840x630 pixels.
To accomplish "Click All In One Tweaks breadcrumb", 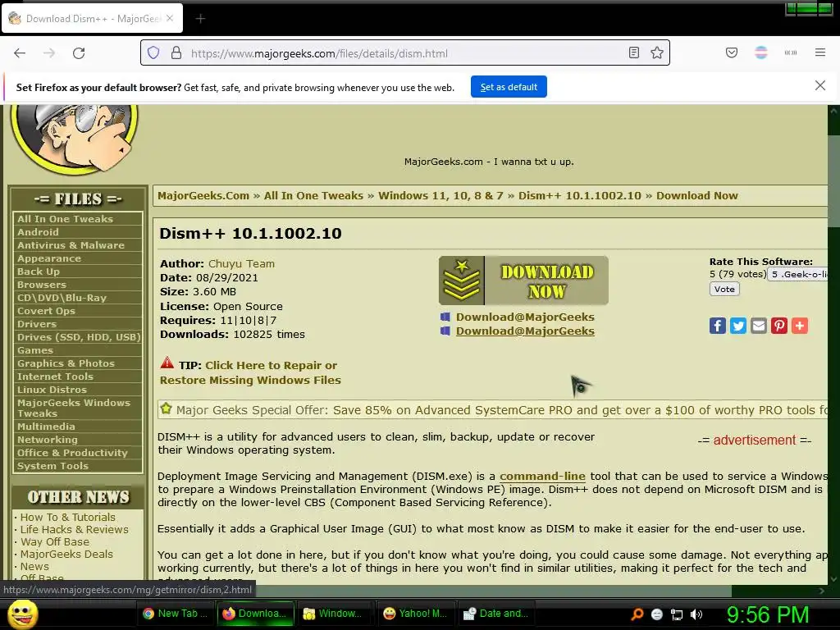I will tap(313, 195).
